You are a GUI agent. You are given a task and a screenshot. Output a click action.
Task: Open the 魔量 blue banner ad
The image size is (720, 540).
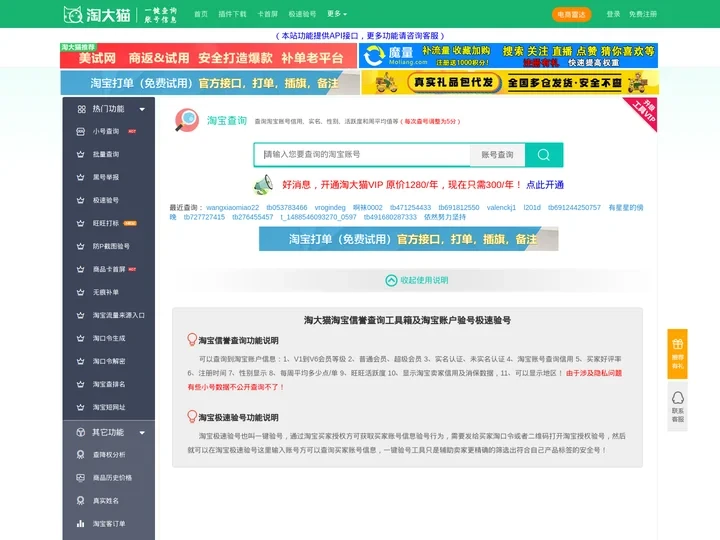[x=508, y=56]
